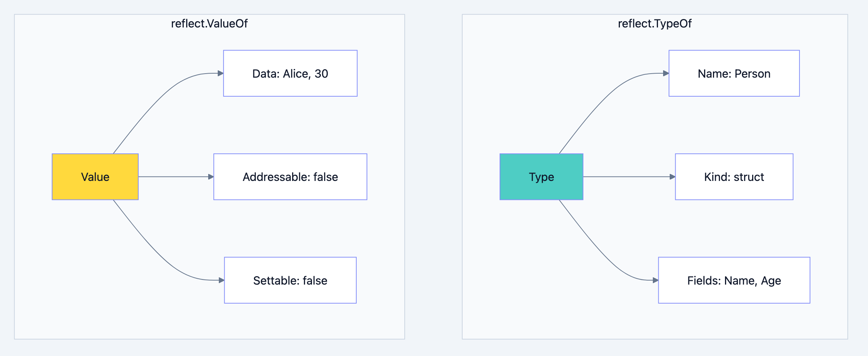Click the yellow fill of the Value node
Viewport: 868px width, 356px height.
95,177
